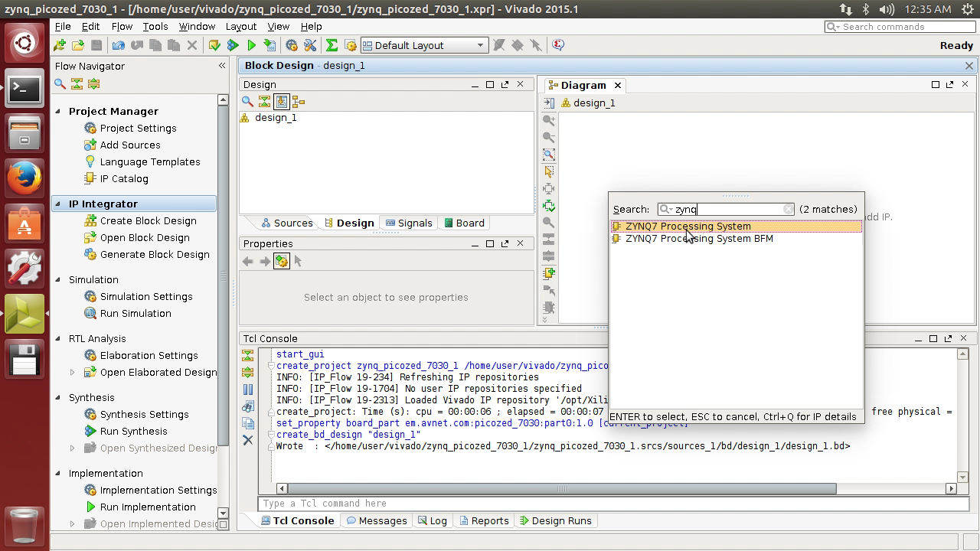This screenshot has height=551, width=980.
Task: Click the Sigma project summary icon
Action: [x=332, y=45]
